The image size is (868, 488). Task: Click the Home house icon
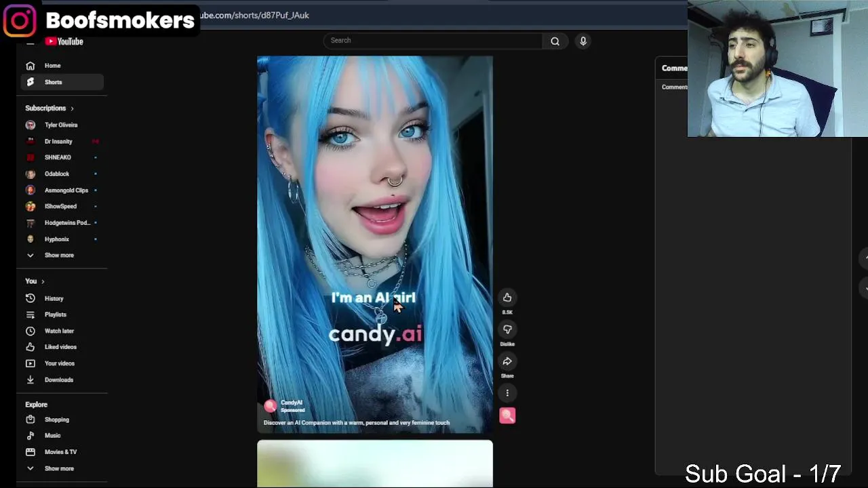30,66
